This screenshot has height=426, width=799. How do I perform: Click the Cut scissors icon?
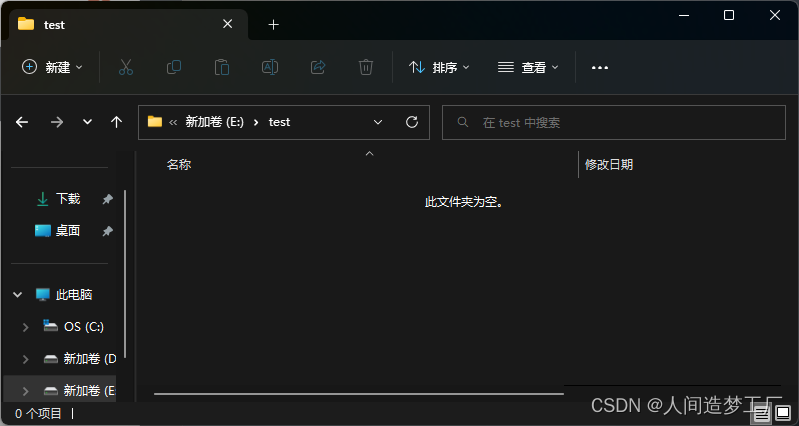(125, 67)
